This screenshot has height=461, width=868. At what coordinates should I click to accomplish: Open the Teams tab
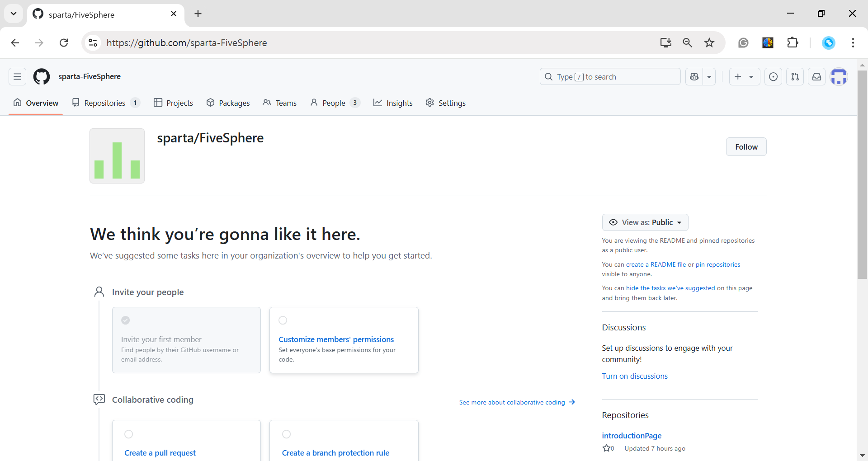279,103
